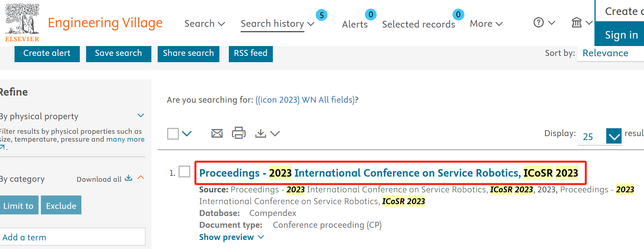
Task: Open the institution building icon menu
Action: pos(577,22)
